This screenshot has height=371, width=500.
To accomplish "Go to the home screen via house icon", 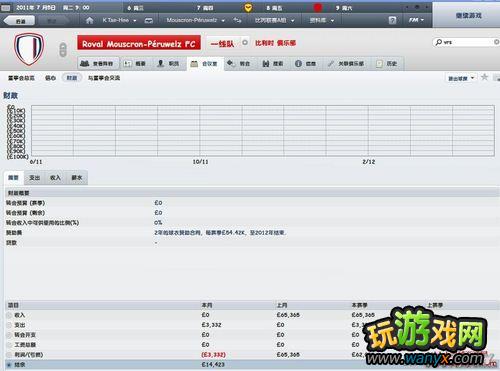I will 89,20.
